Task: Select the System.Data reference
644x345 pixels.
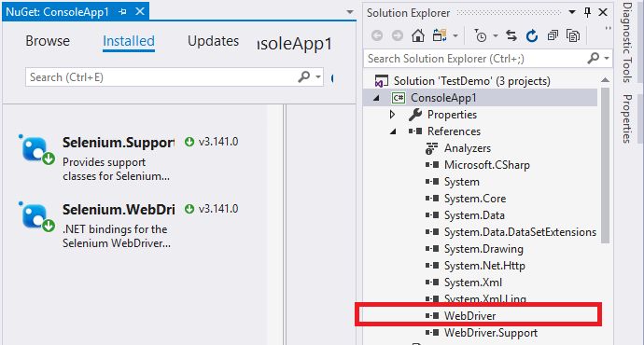Action: [x=474, y=215]
